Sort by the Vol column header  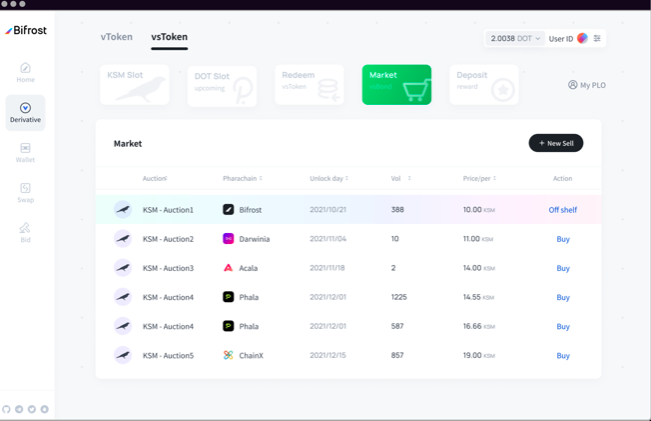click(x=401, y=178)
